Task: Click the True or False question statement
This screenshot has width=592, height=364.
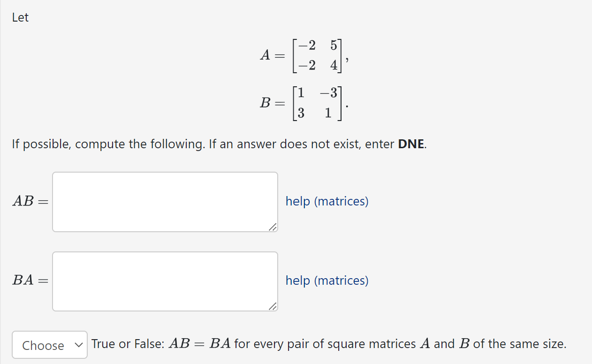Action: click(328, 344)
